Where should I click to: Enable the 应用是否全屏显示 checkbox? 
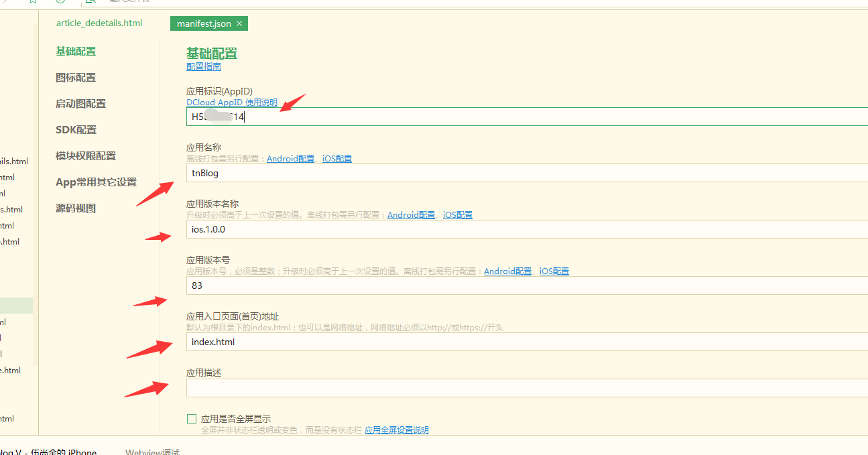pyautogui.click(x=192, y=419)
